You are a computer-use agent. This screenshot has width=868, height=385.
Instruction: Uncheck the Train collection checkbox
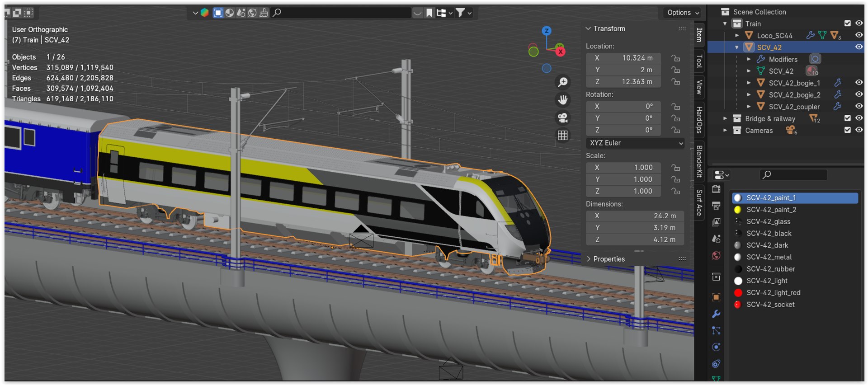pyautogui.click(x=848, y=23)
